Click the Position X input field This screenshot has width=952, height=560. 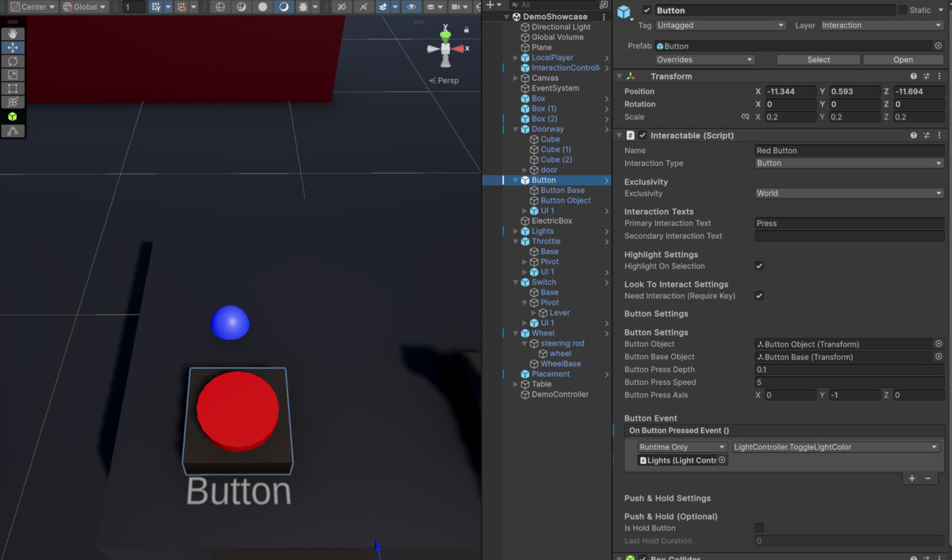point(789,91)
